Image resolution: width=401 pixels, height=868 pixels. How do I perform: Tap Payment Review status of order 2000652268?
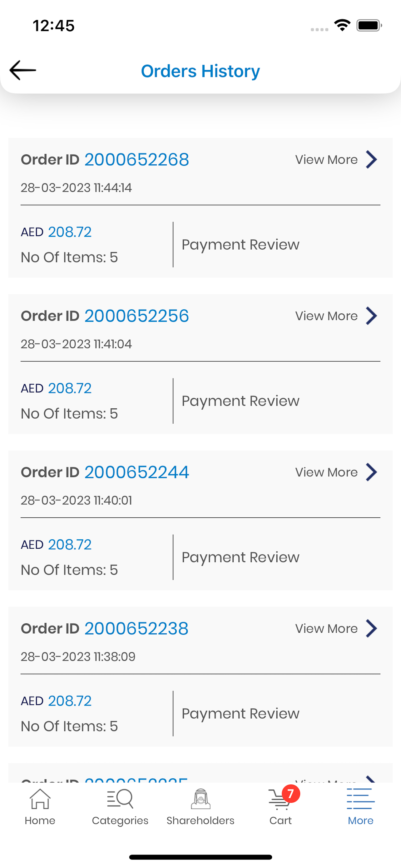pos(240,245)
